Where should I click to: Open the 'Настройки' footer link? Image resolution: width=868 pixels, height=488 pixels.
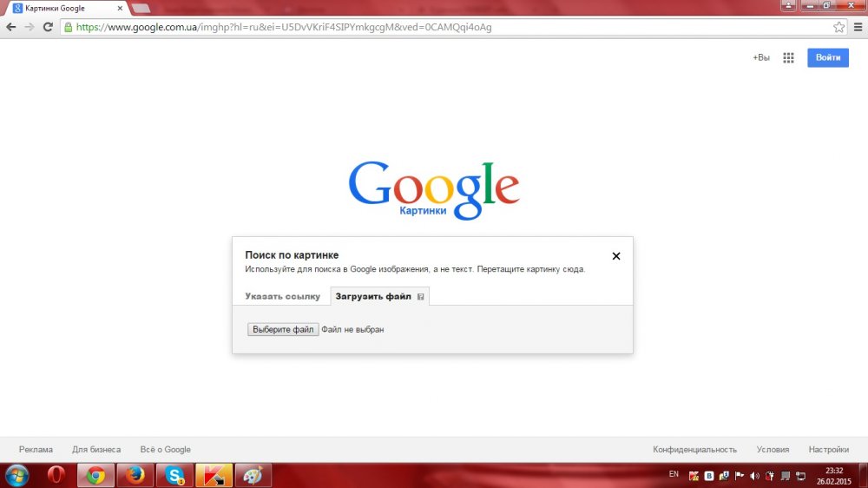click(828, 450)
